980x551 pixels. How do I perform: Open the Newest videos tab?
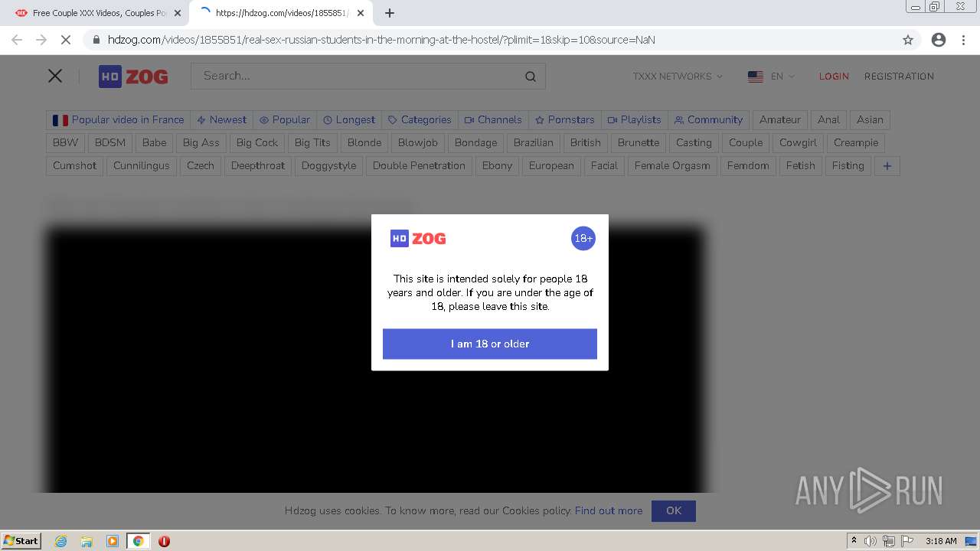[x=222, y=120]
